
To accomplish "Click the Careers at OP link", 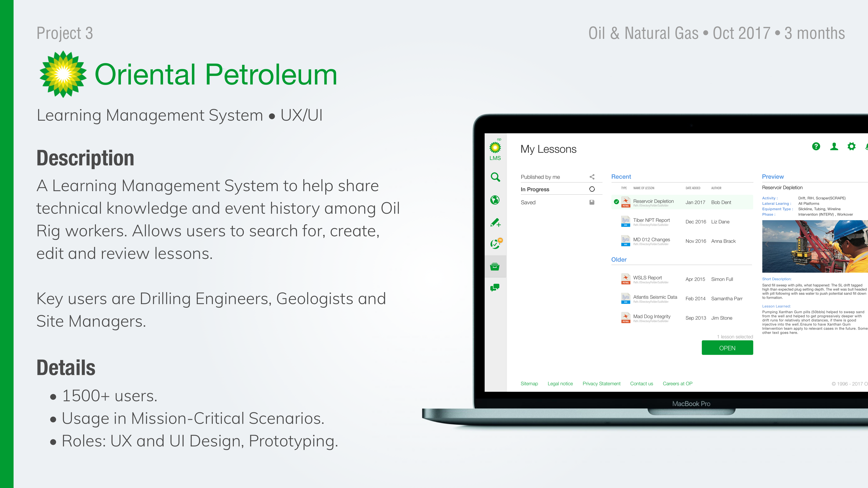I will click(x=677, y=384).
